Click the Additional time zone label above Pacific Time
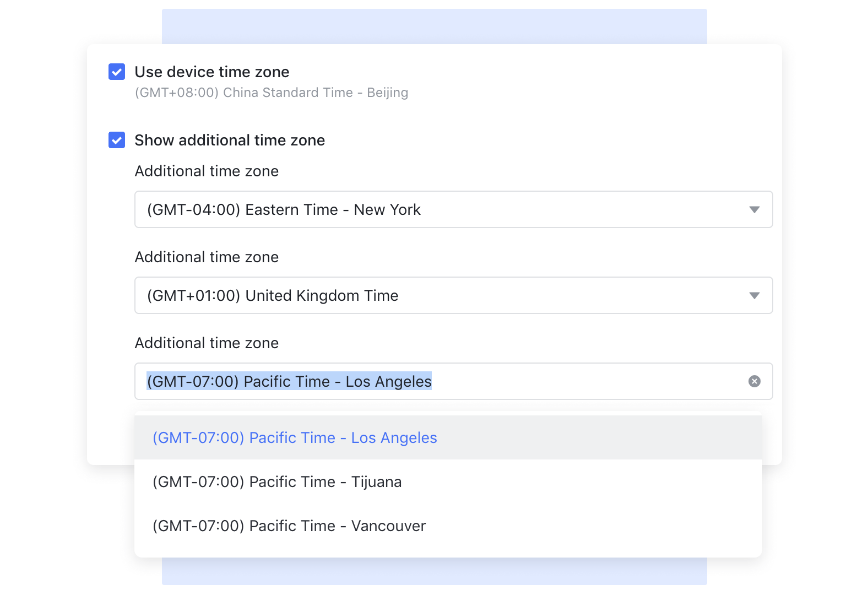Image resolution: width=868 pixels, height=595 pixels. pyautogui.click(x=207, y=343)
